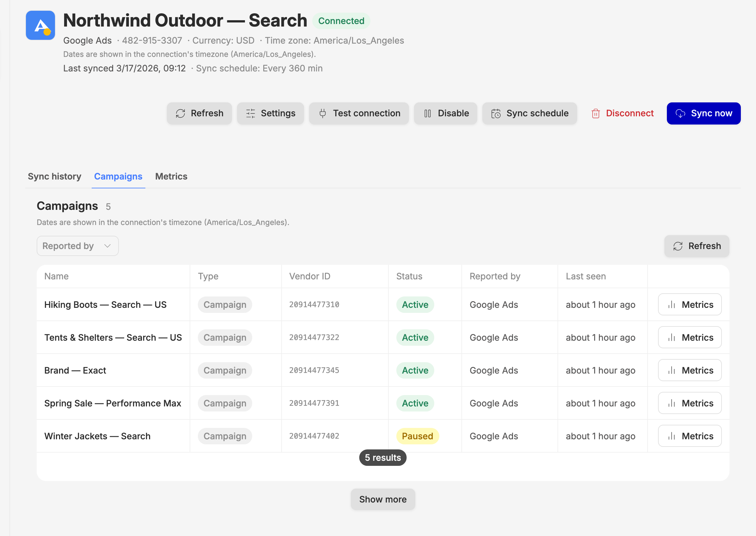Click campaign name Spring Sale — Performance Max
756x536 pixels.
113,403
